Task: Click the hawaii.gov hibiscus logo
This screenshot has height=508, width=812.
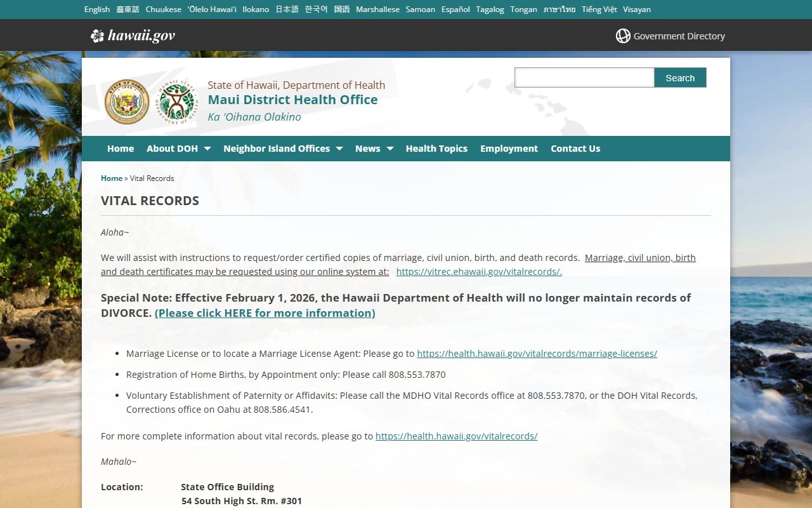Action: (97, 36)
